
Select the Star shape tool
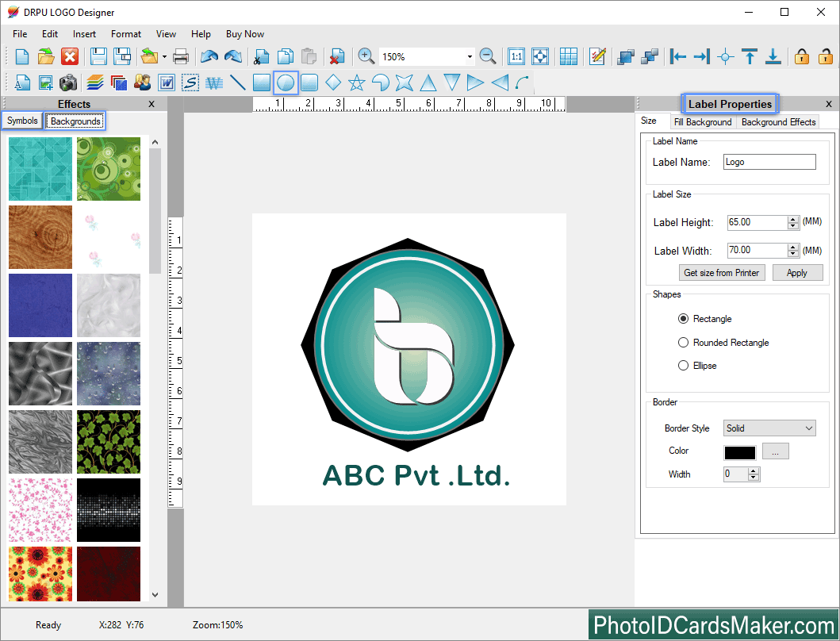(357, 83)
